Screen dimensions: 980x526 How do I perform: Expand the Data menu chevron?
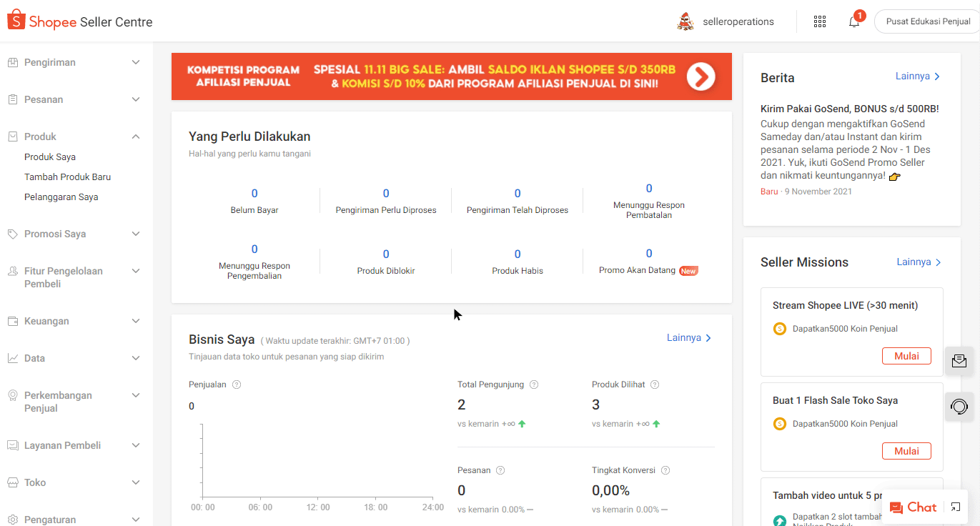tap(136, 359)
